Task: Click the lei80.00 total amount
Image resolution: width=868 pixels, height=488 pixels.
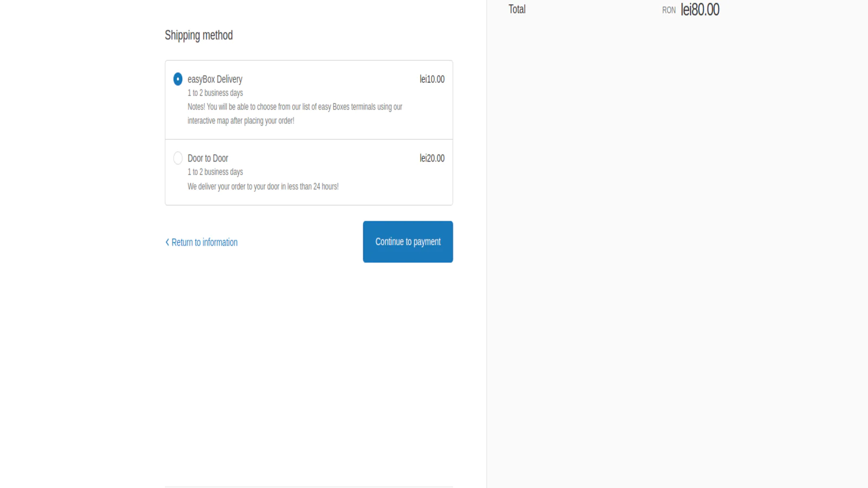Action: (700, 10)
